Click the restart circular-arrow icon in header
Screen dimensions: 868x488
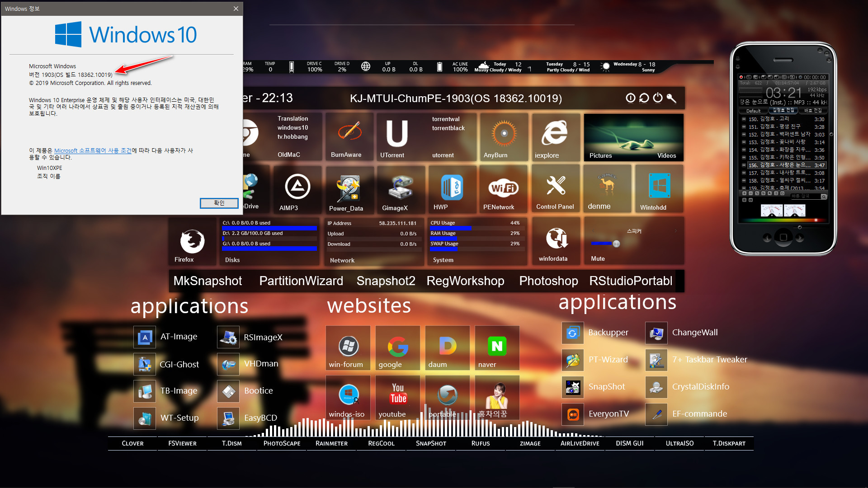(x=644, y=98)
